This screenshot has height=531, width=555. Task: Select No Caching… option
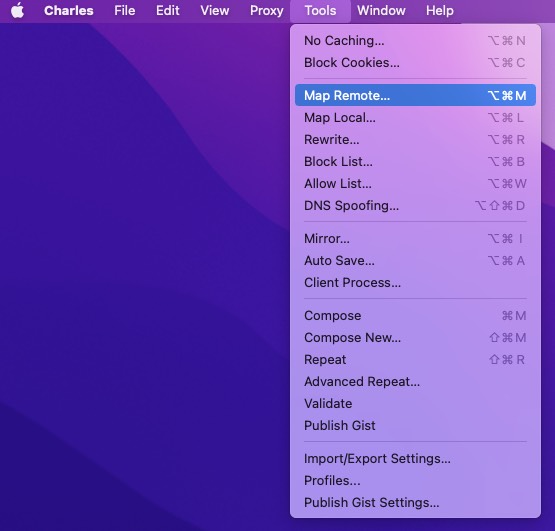click(x=415, y=41)
